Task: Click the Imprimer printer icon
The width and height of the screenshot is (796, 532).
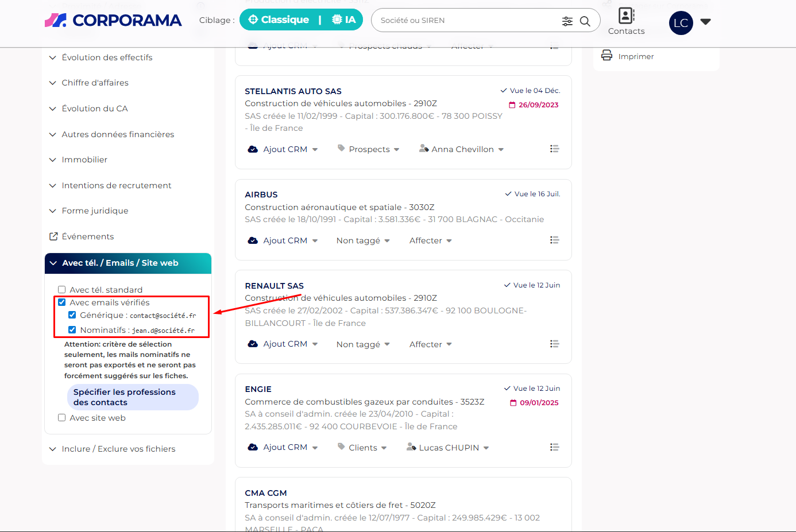Action: [x=606, y=56]
